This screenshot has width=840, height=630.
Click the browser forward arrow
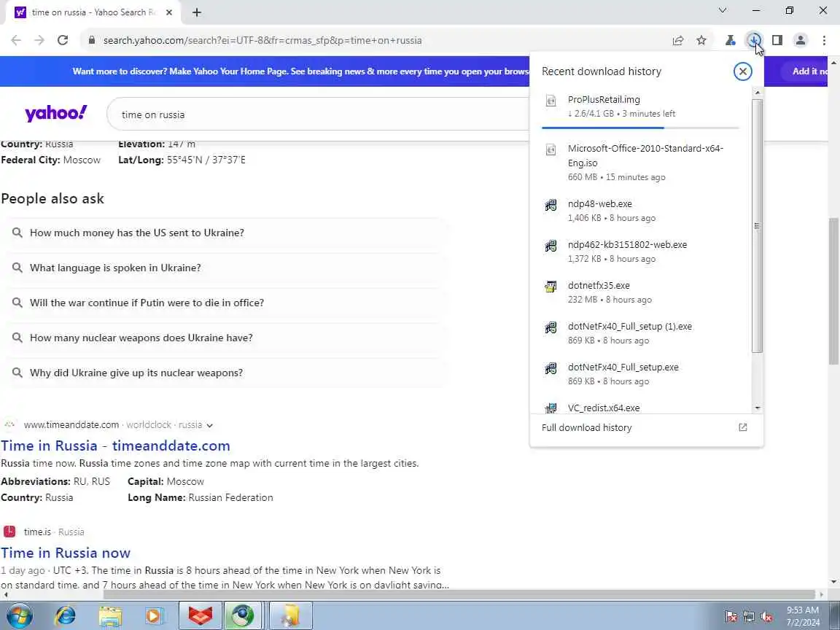point(39,40)
